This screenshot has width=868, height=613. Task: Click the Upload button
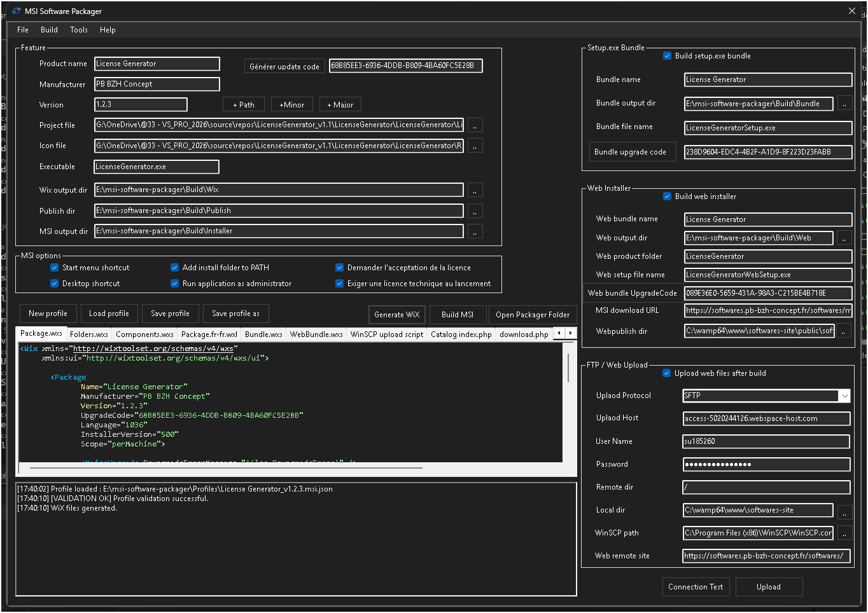click(769, 587)
